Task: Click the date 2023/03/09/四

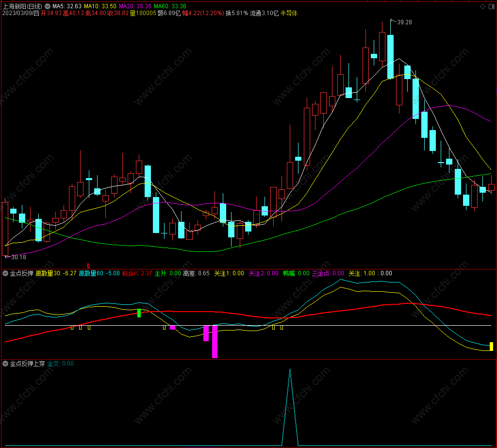Action: (21, 13)
